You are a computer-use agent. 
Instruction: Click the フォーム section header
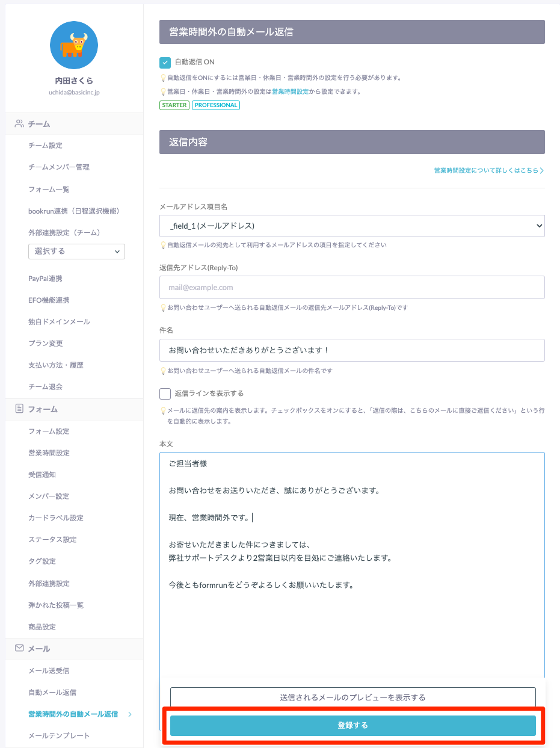(x=75, y=409)
